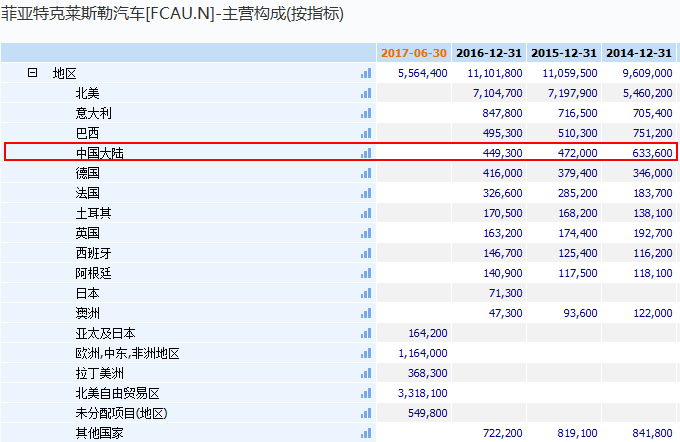Select the 亚太及日本 row label

[x=106, y=333]
